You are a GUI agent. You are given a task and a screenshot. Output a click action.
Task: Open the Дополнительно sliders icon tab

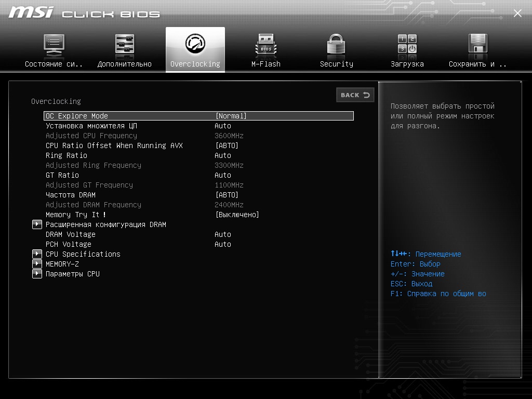point(125,50)
